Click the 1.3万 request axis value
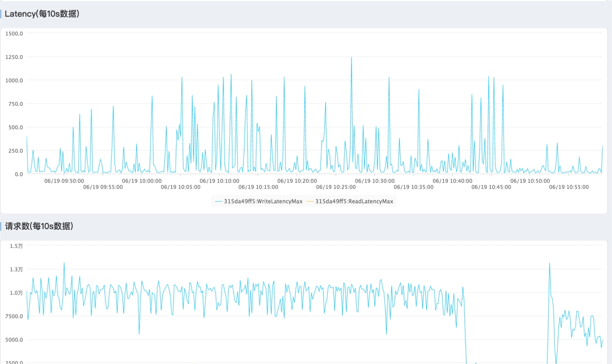Image resolution: width=612 pixels, height=364 pixels. 17,269
